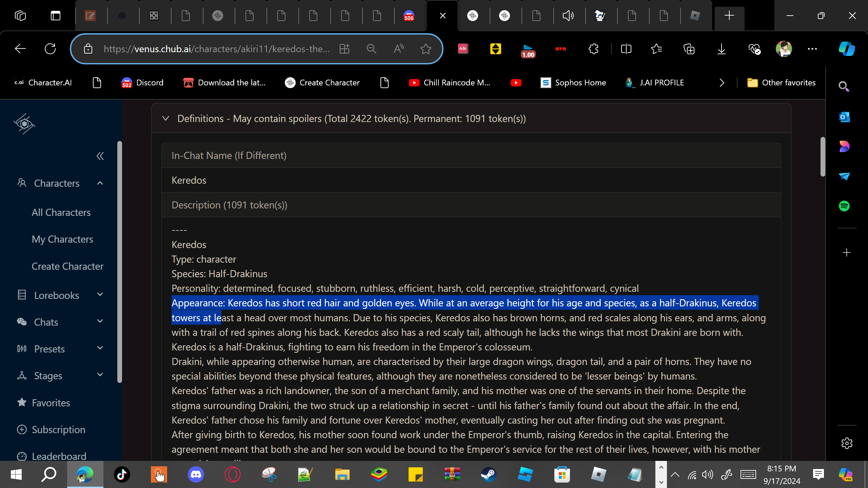868x488 pixels.
Task: Open Copilot icon in browser toolbar
Action: [x=847, y=49]
